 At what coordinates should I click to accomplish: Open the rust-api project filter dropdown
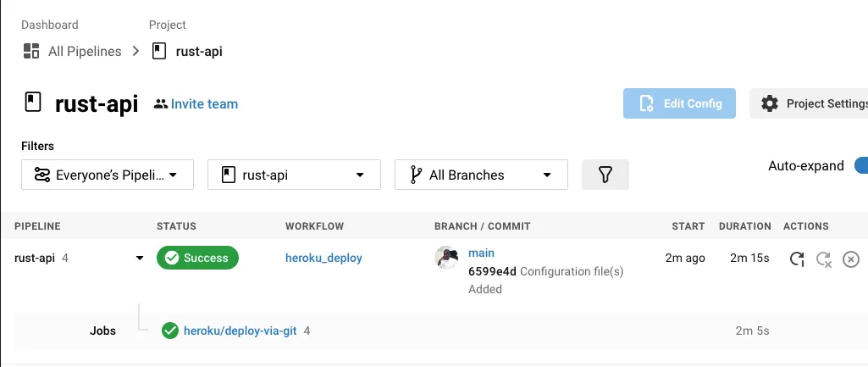point(294,175)
